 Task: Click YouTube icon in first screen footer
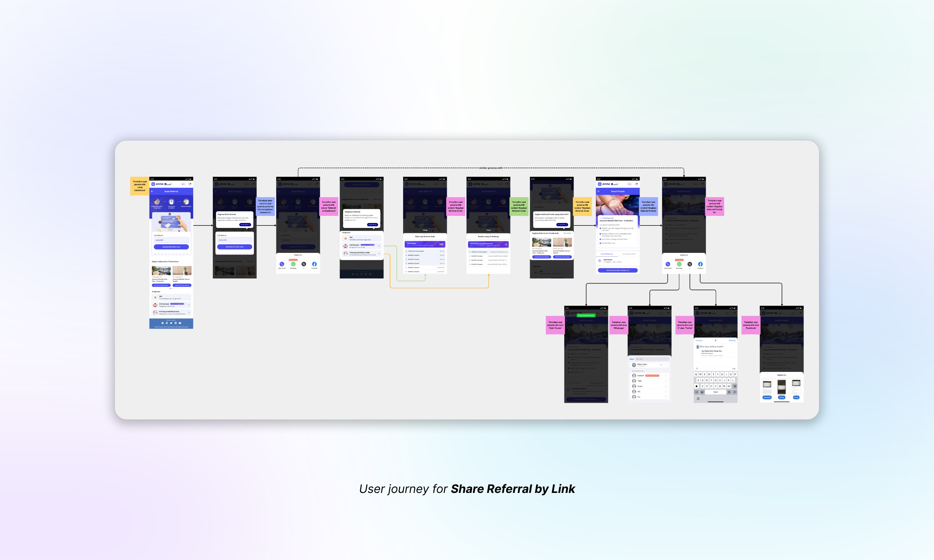tap(180, 323)
